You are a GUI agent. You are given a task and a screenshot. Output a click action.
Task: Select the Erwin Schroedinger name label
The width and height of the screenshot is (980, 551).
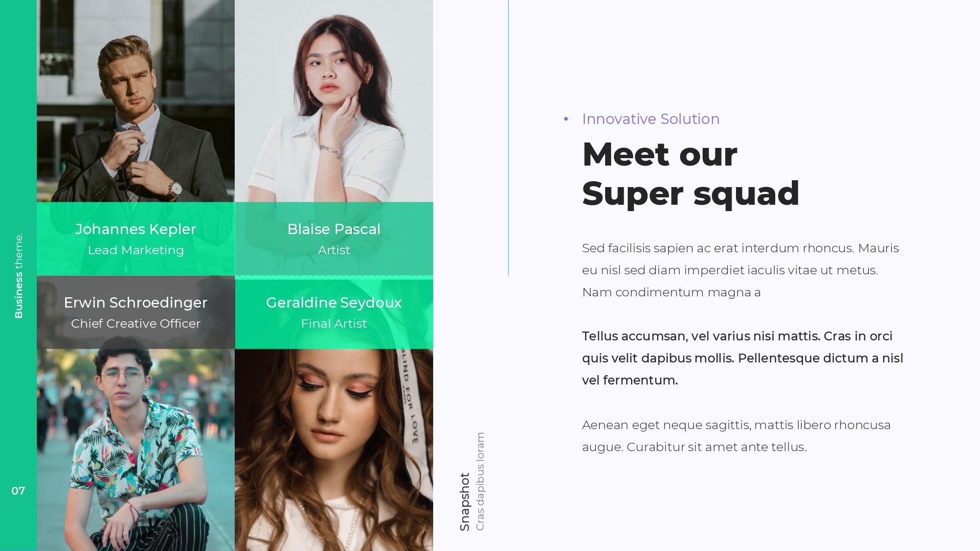pyautogui.click(x=136, y=303)
